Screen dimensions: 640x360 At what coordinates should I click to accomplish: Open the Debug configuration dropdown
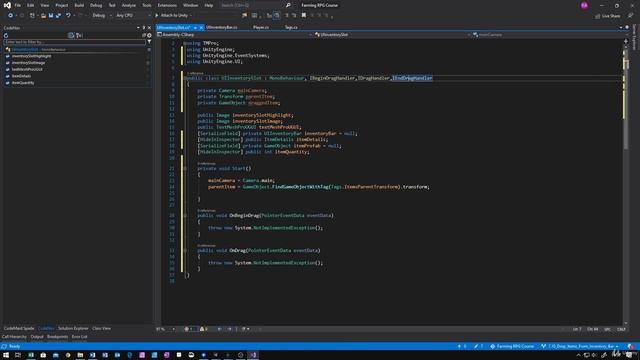tap(102, 16)
